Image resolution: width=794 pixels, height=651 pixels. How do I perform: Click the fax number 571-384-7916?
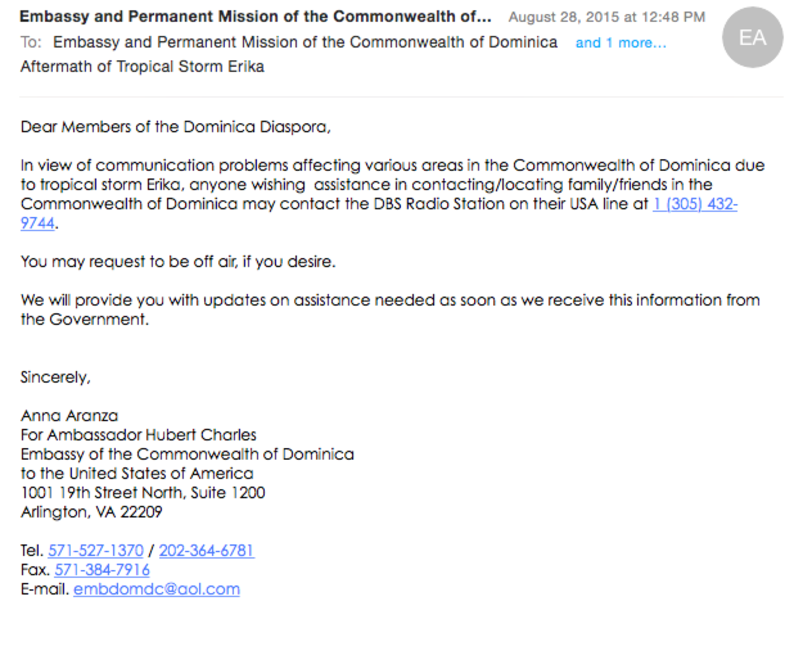(x=102, y=569)
